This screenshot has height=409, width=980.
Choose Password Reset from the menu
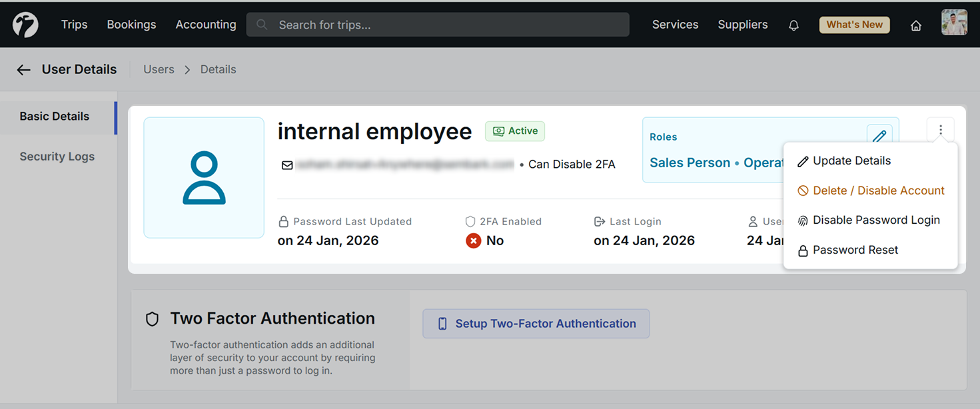click(x=870, y=250)
